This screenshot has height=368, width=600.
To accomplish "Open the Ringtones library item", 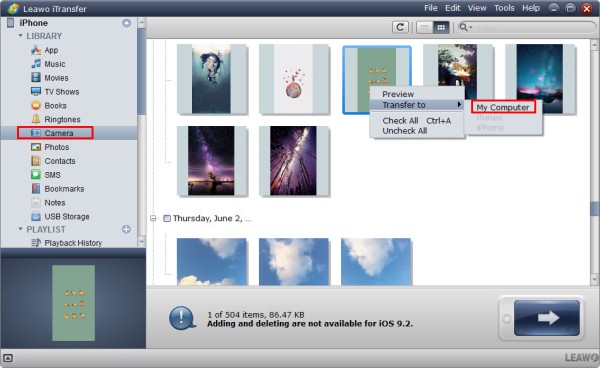I will coord(62,119).
